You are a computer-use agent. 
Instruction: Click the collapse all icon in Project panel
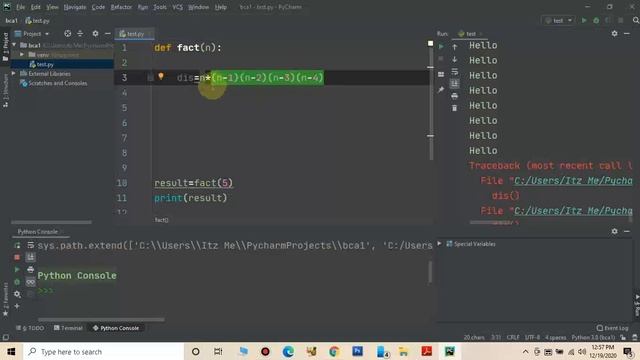tap(80, 34)
